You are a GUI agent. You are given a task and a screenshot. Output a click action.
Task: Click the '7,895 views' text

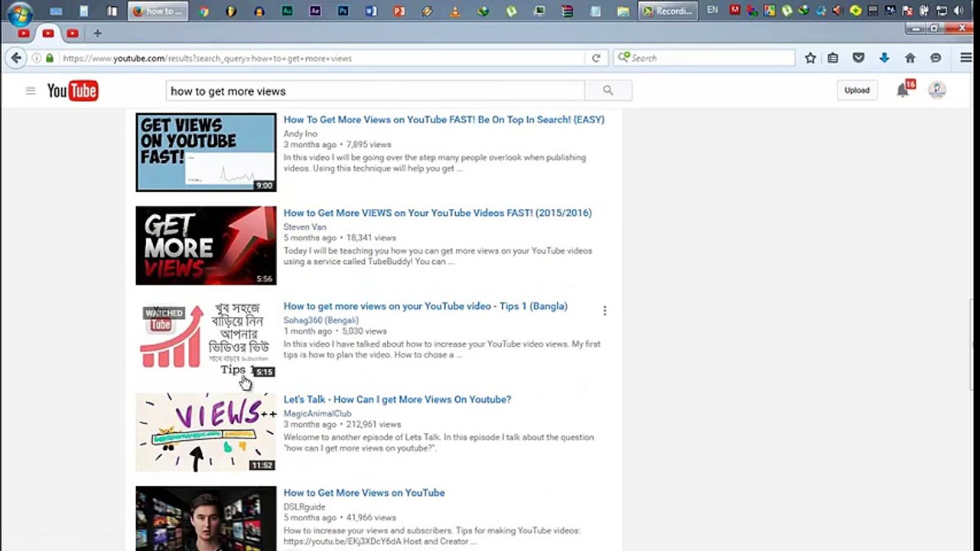(x=369, y=145)
